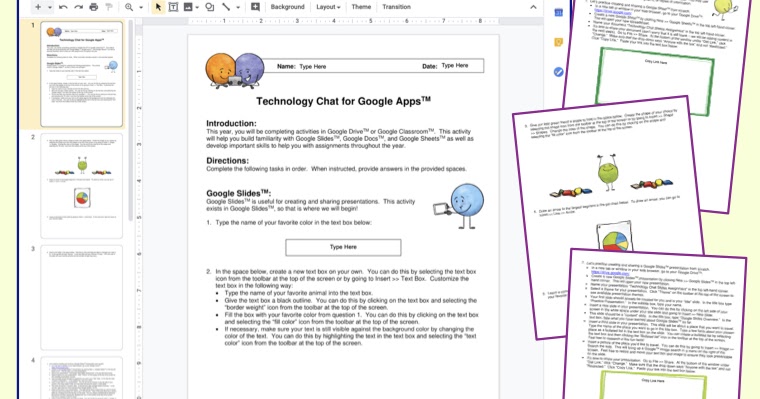Select slide 2 thumbnail in the filmstrip
This screenshot has height=399, width=760.
(81, 186)
